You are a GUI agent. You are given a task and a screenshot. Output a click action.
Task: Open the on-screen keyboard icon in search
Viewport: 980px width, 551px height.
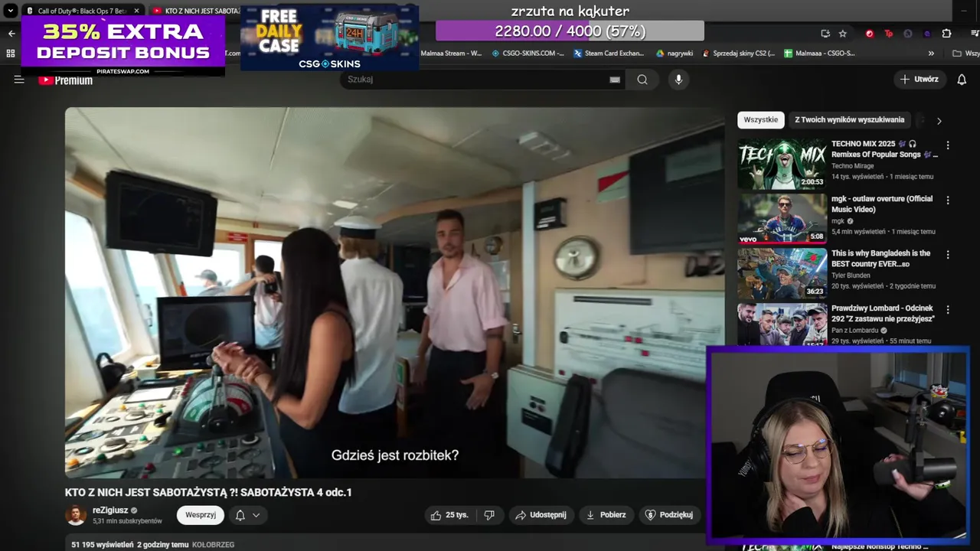tap(615, 80)
